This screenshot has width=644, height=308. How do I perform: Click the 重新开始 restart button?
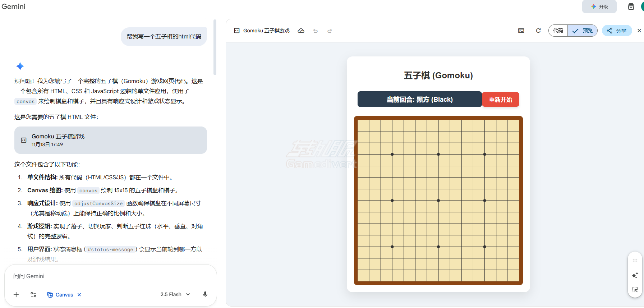coord(501,100)
